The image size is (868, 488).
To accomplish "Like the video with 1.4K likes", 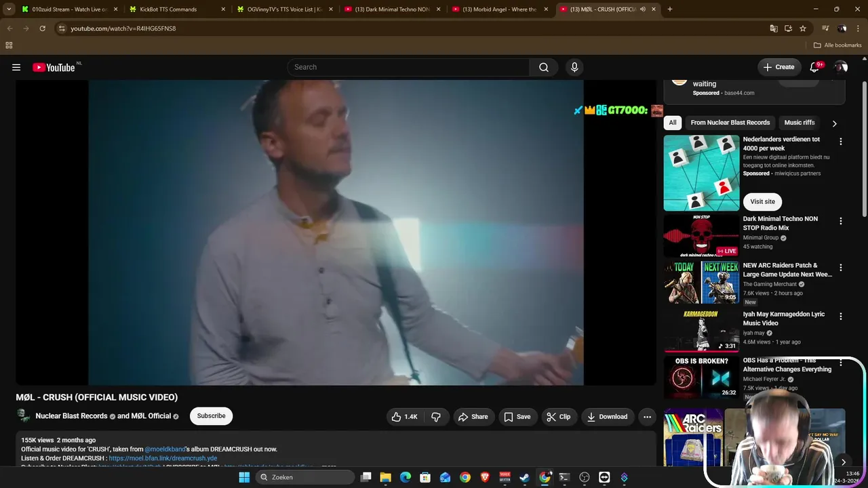I will coord(404,417).
